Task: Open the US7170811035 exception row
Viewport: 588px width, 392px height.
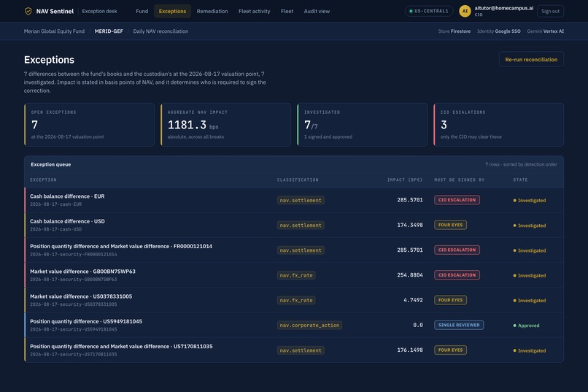Action: [x=294, y=350]
